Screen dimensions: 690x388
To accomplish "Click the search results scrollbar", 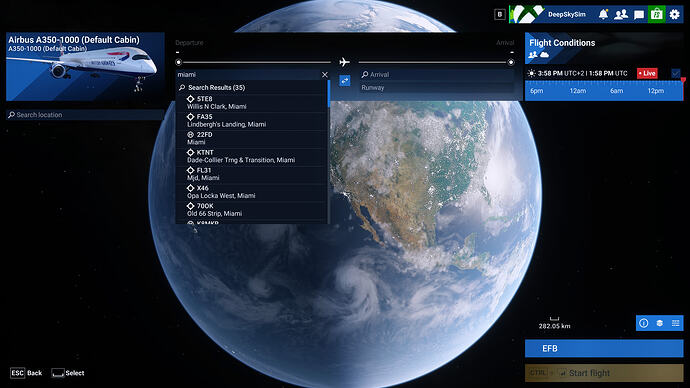I will [x=329, y=93].
